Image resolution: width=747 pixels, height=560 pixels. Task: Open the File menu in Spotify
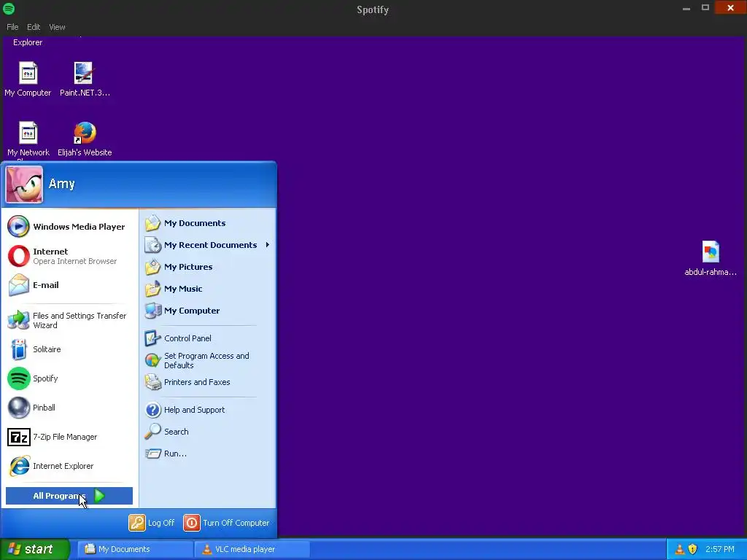12,27
